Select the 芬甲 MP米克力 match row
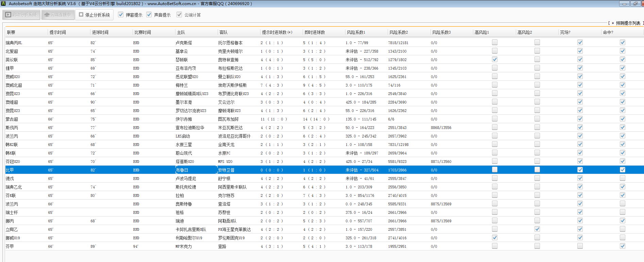This screenshot has width=644, height=262. [x=184, y=246]
